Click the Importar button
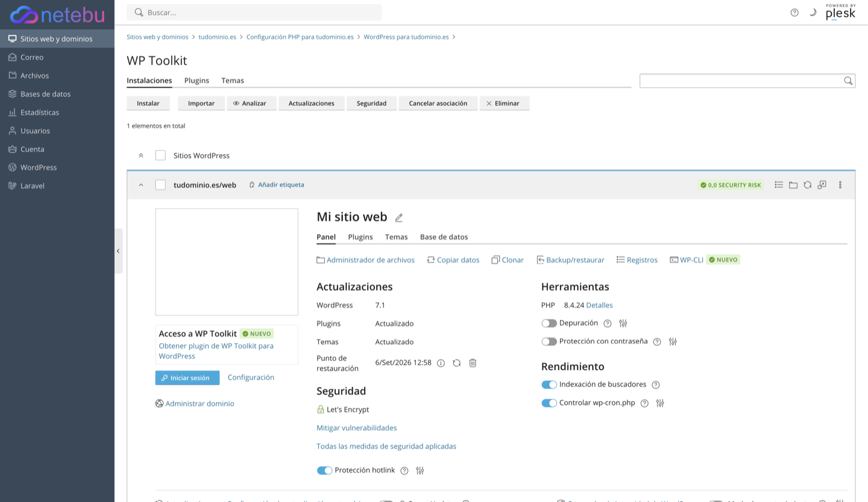Screen dimensions: 868x502 pyautogui.click(x=201, y=103)
